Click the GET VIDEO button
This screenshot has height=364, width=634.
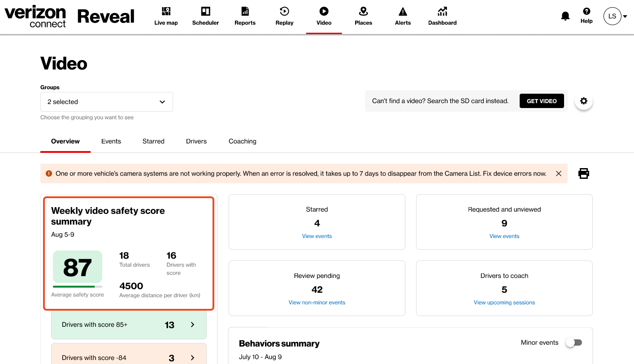pyautogui.click(x=542, y=101)
